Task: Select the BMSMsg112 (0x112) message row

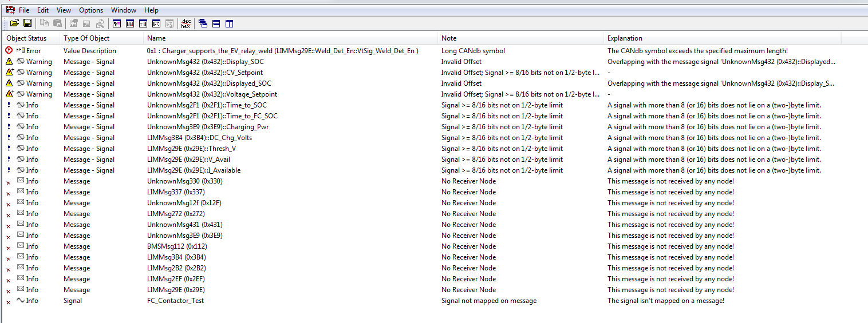Action: point(177,246)
